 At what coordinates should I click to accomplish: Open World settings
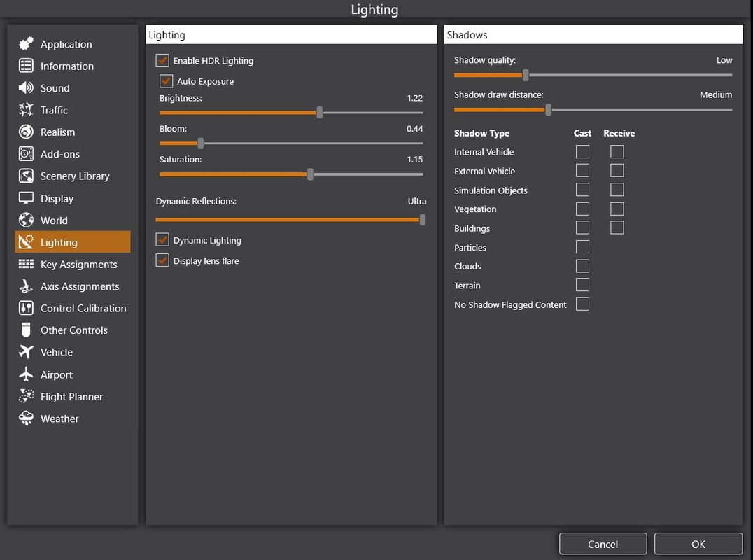(x=73, y=220)
